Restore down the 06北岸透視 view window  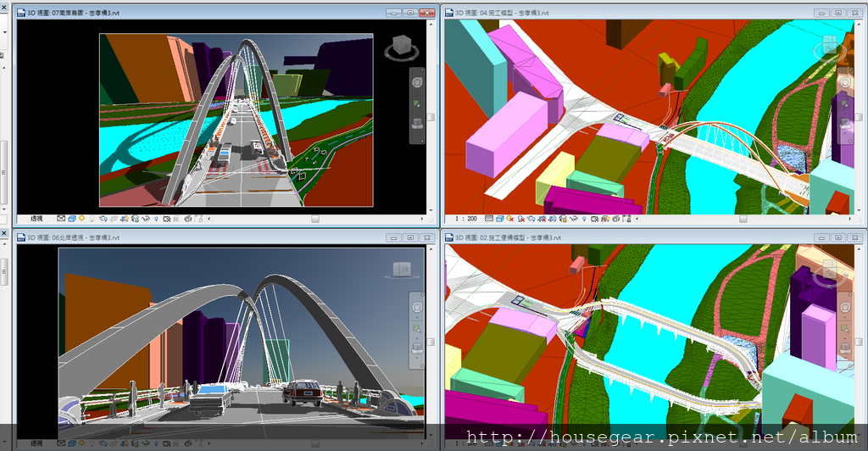pyautogui.click(x=410, y=237)
